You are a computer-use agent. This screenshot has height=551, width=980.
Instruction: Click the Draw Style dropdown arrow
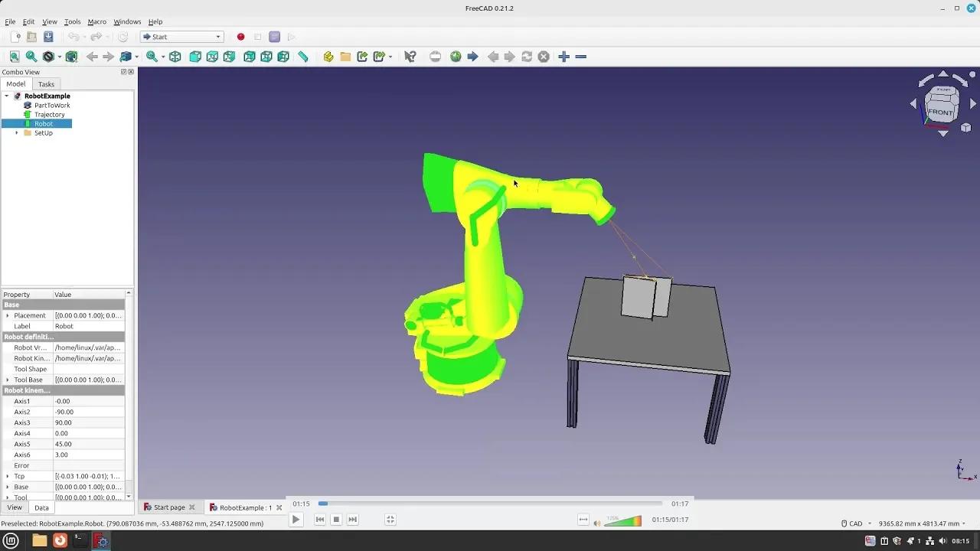pyautogui.click(x=58, y=56)
